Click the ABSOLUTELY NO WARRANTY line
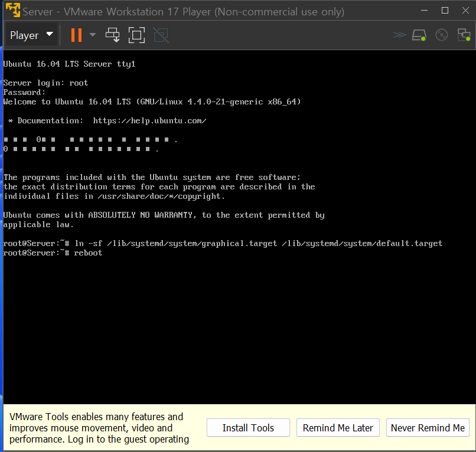476x452 pixels. [x=164, y=215]
